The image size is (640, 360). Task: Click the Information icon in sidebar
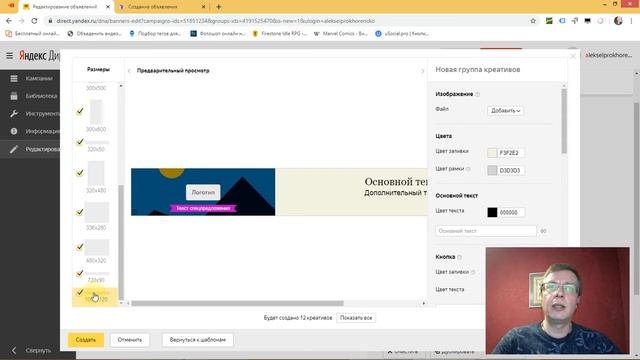(14, 131)
